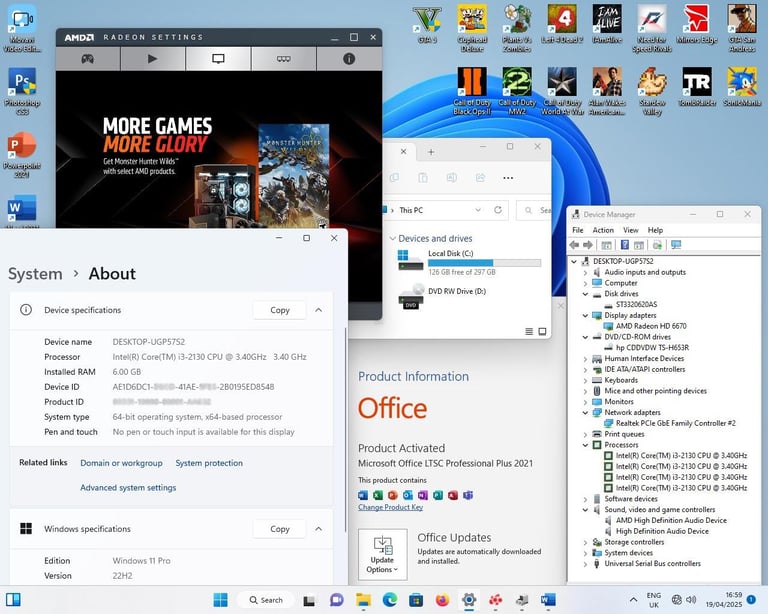This screenshot has height=614, width=768.
Task: Collapse Devices and drives group
Action: pos(392,238)
